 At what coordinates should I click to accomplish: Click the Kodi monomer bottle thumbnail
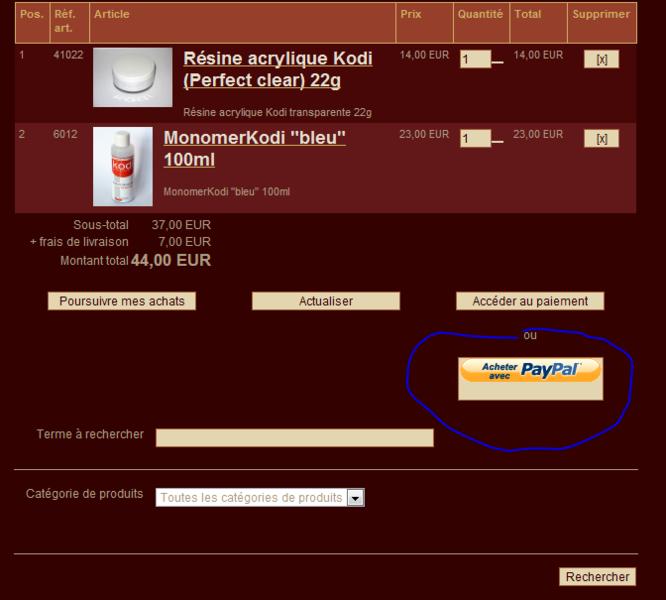coord(123,166)
